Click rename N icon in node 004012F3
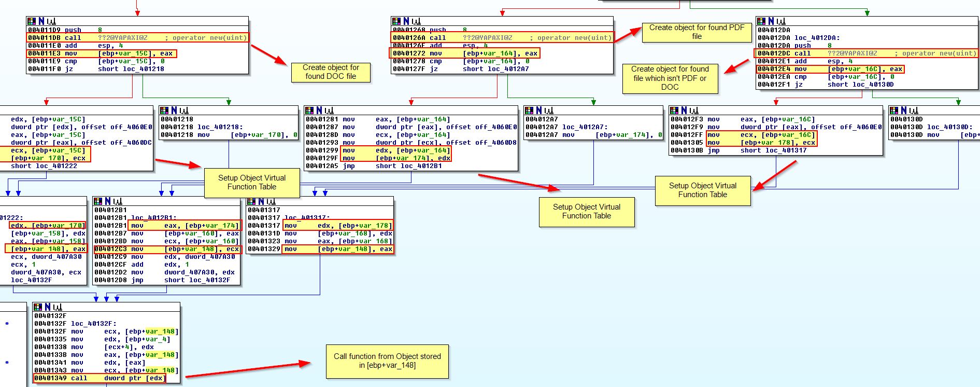This screenshot has height=387, width=980. [x=684, y=110]
